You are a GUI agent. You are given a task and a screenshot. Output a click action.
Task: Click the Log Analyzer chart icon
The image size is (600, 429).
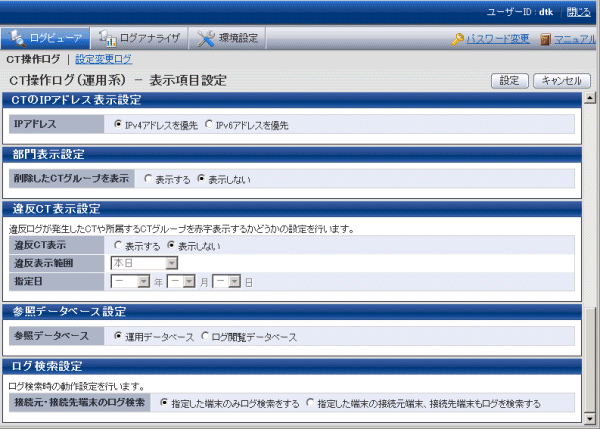pyautogui.click(x=107, y=38)
